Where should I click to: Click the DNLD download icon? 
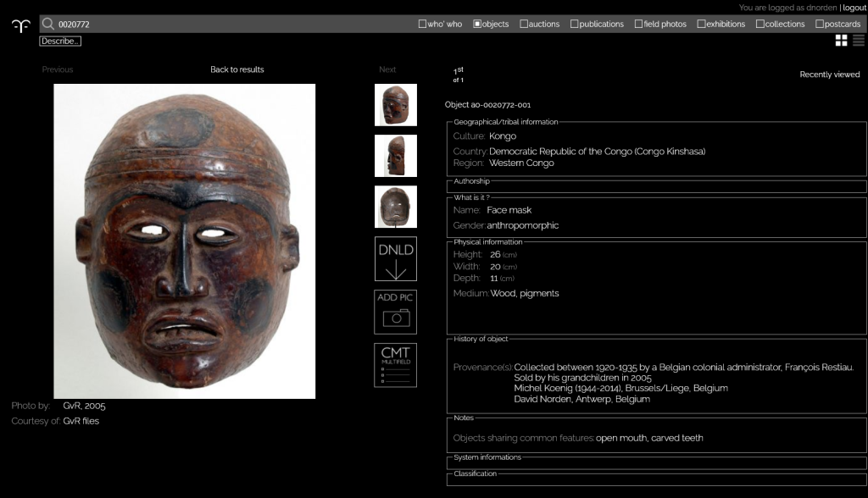pos(396,258)
